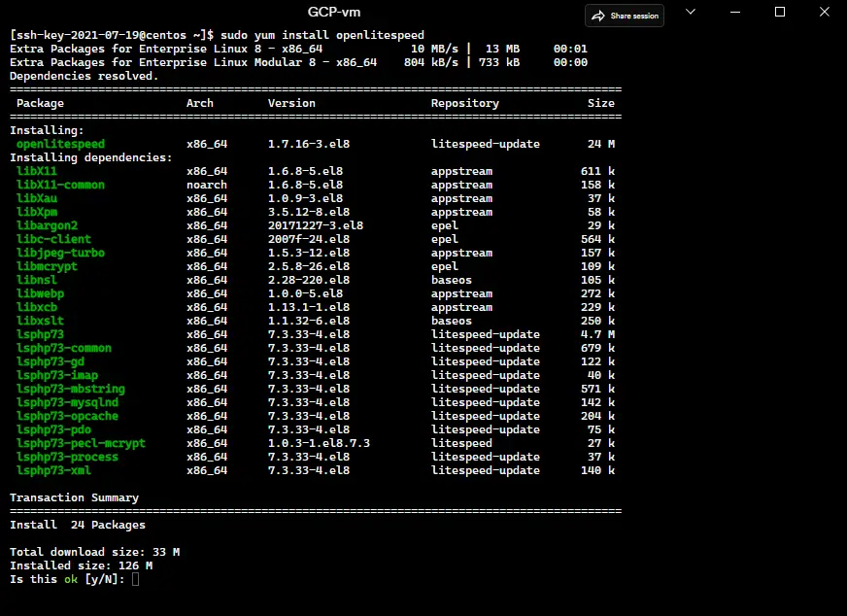
Task: Click the 2.28-220.el8 version value
Action: pyautogui.click(x=309, y=280)
